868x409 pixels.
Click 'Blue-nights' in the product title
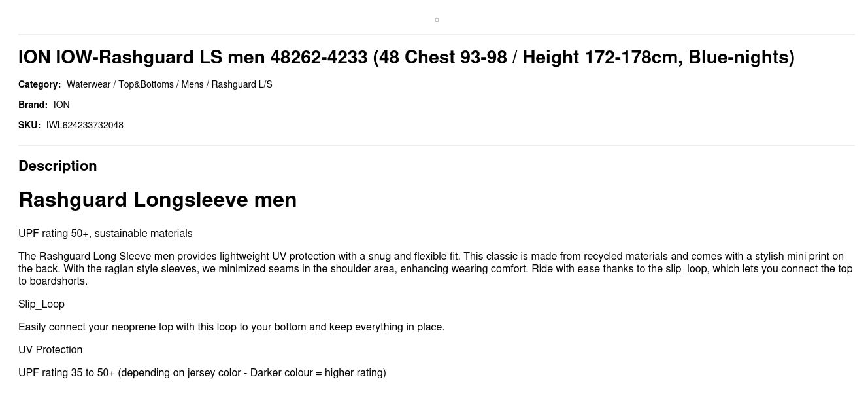[739, 58]
